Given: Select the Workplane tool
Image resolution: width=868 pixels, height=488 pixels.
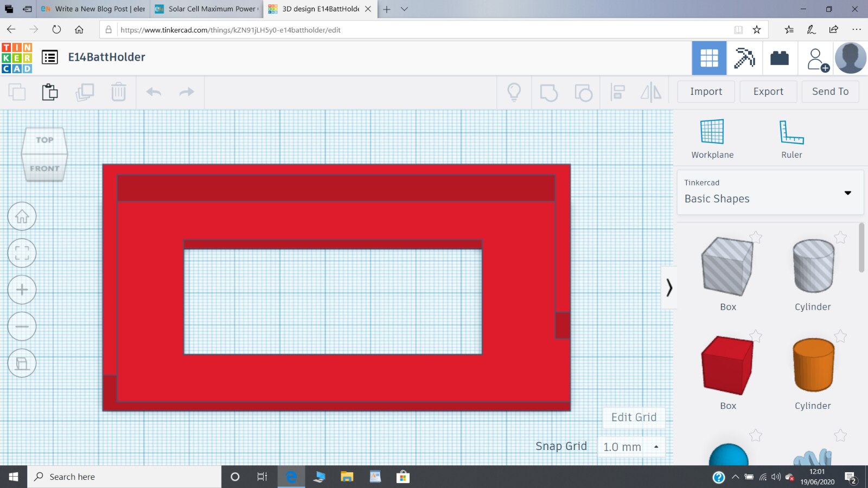Looking at the screenshot, I should point(712,139).
